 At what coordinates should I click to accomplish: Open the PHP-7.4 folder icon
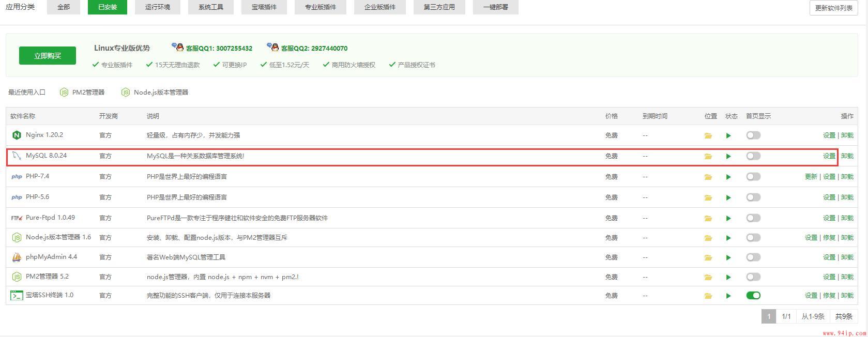point(708,177)
